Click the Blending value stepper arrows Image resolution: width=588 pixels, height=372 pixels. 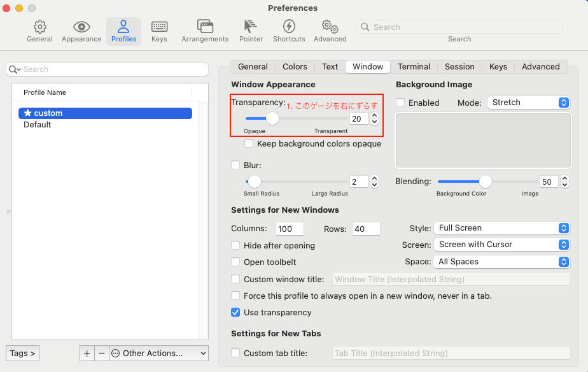564,182
